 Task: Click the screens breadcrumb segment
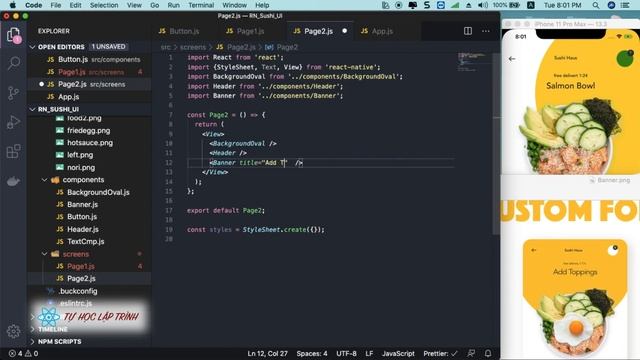(x=193, y=47)
